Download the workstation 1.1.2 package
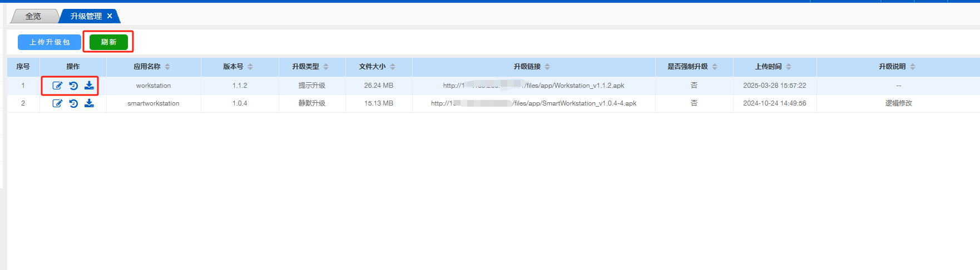 (89, 86)
